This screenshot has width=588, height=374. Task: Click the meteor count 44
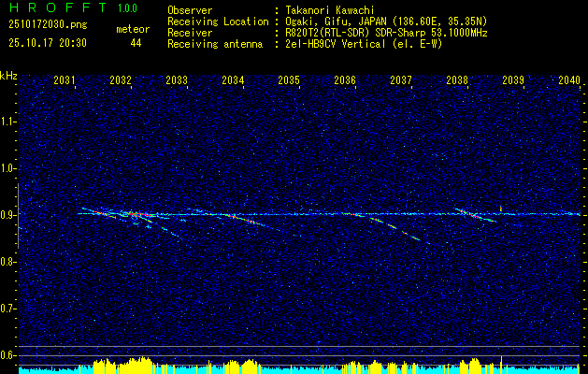pyautogui.click(x=136, y=43)
